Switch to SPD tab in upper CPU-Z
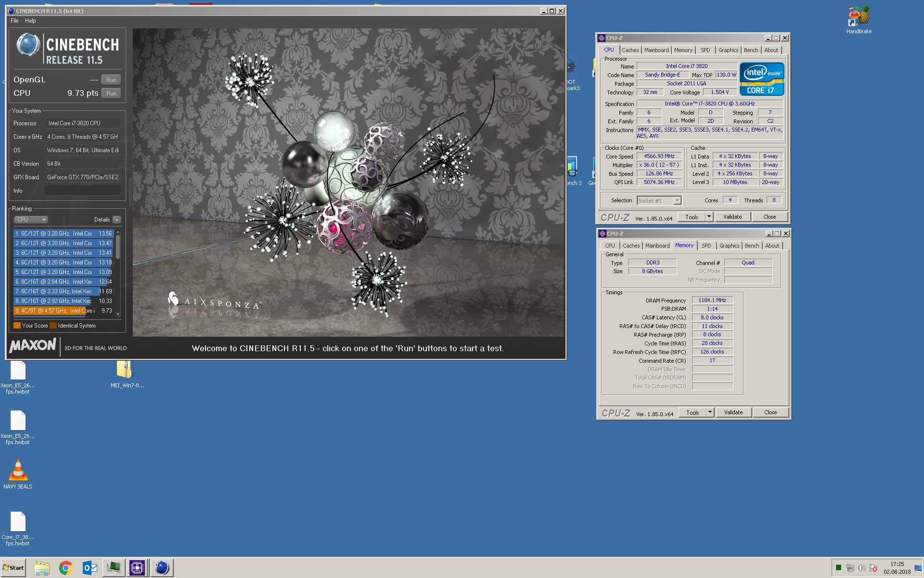The width and height of the screenshot is (924, 578). coord(706,50)
